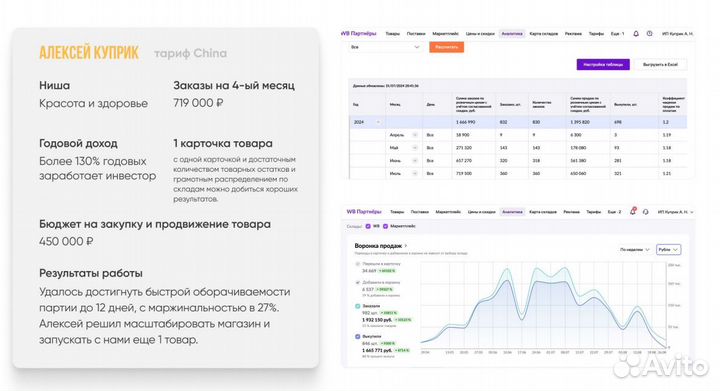This screenshot has width=720, height=391.
Task: Expand the Июль month row
Action: [415, 173]
